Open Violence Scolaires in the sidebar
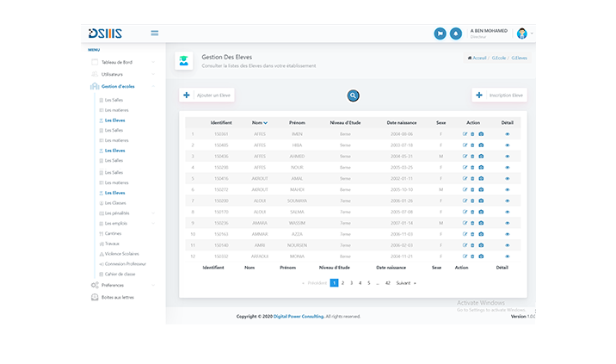 coord(121,253)
